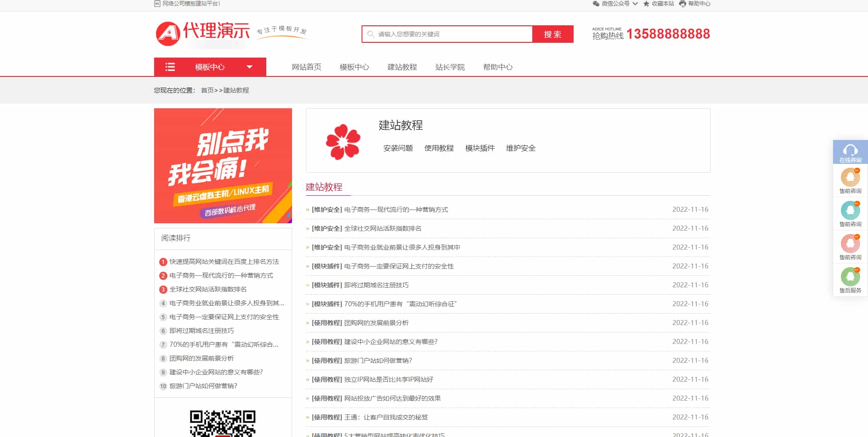868x437 pixels.
Task: Open the teal pre-sales consultation avatar
Action: pyautogui.click(x=850, y=210)
